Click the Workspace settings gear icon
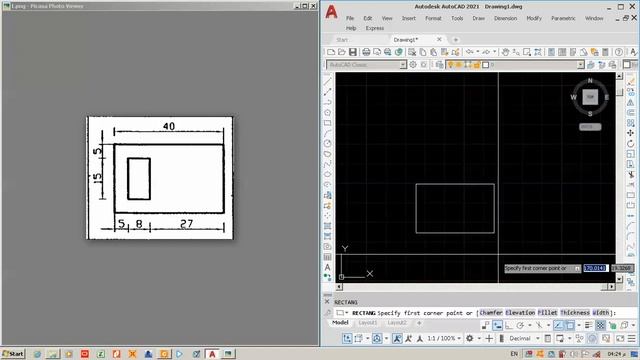The image size is (640, 360). 413,65
